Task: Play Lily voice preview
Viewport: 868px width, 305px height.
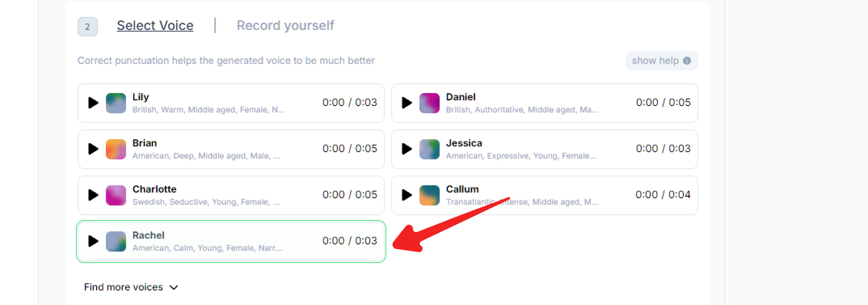Action: click(93, 103)
